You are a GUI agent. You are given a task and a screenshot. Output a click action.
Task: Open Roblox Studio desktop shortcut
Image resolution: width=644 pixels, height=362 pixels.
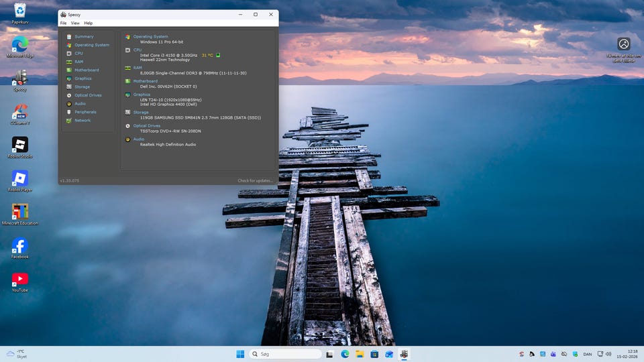click(x=20, y=145)
